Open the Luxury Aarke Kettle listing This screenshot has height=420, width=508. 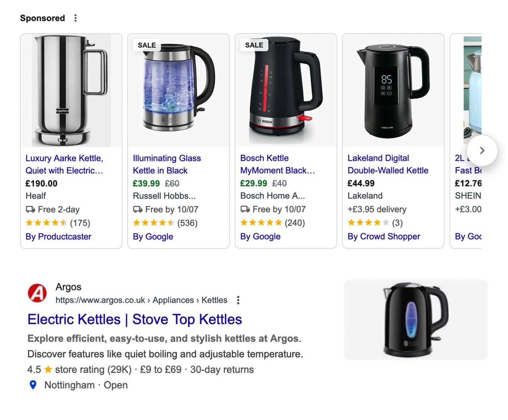pyautogui.click(x=64, y=164)
